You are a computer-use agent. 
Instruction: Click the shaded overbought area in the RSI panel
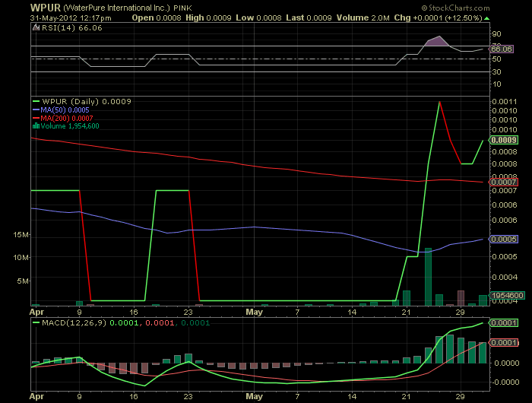(437, 42)
